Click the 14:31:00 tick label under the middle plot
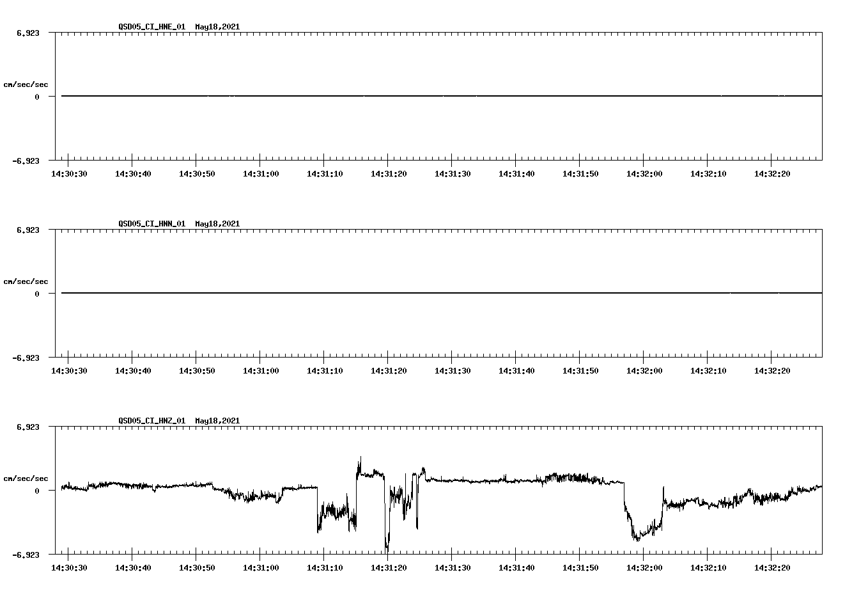 (262, 369)
